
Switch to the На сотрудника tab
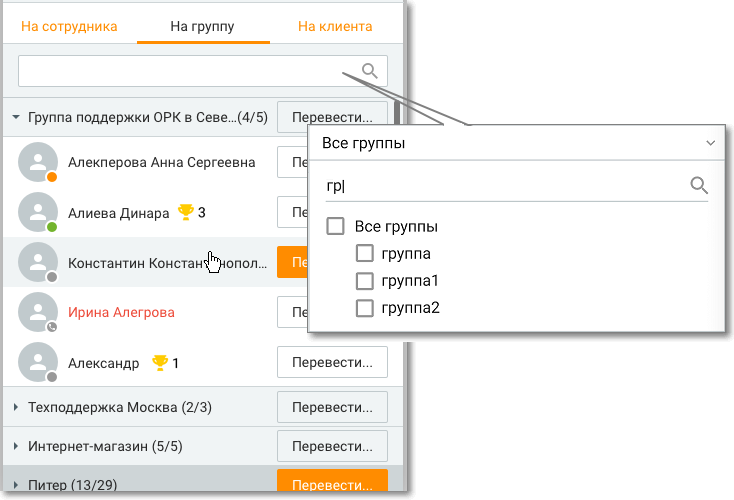[69, 26]
